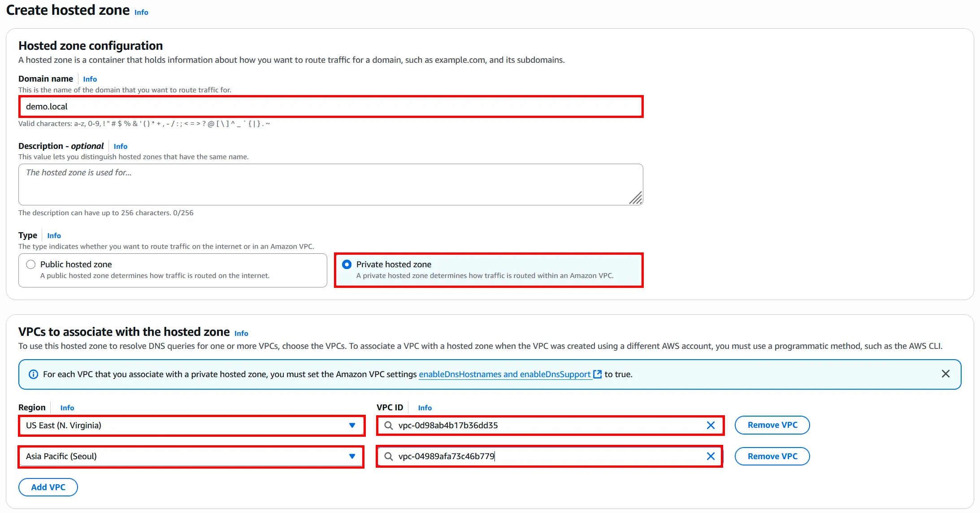Open Info link next to Domain name

(90, 79)
